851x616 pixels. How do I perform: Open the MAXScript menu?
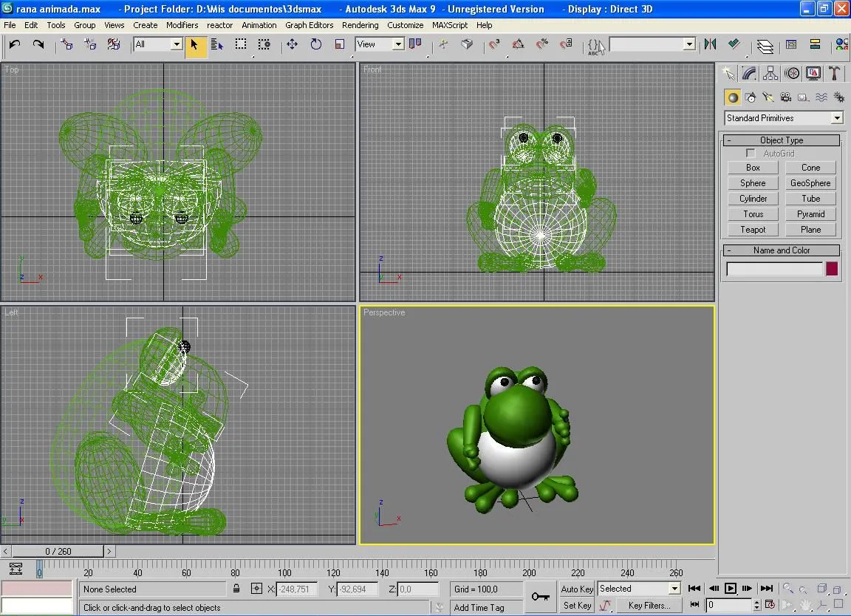(x=449, y=24)
